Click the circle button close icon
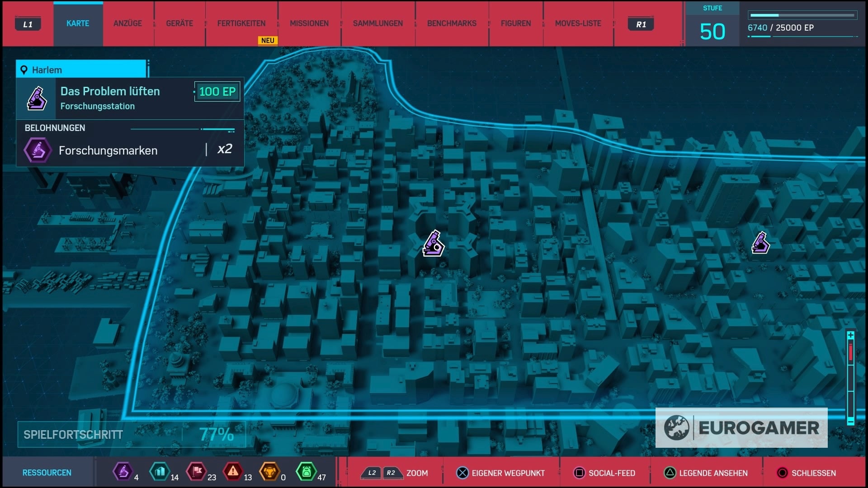The height and width of the screenshot is (488, 868). [x=782, y=473]
